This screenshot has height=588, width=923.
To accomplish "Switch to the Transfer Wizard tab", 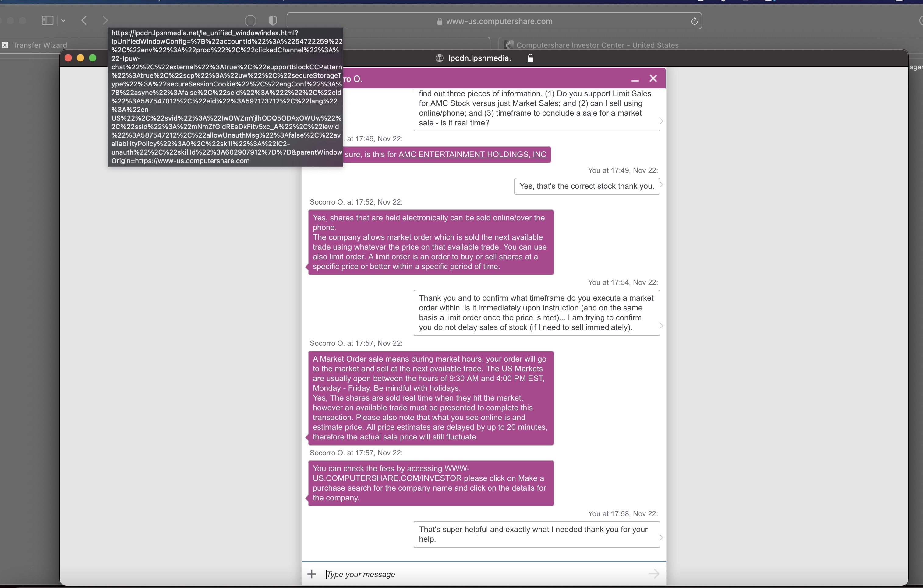I will (x=40, y=45).
